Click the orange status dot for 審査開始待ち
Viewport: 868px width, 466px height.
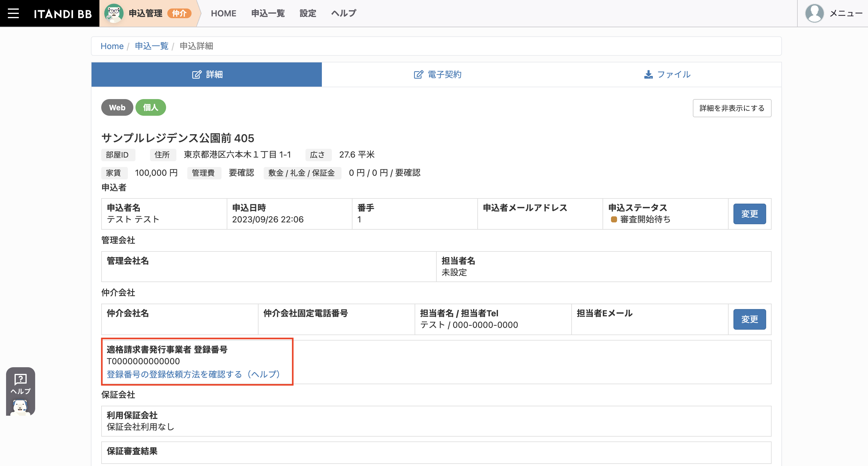point(614,219)
